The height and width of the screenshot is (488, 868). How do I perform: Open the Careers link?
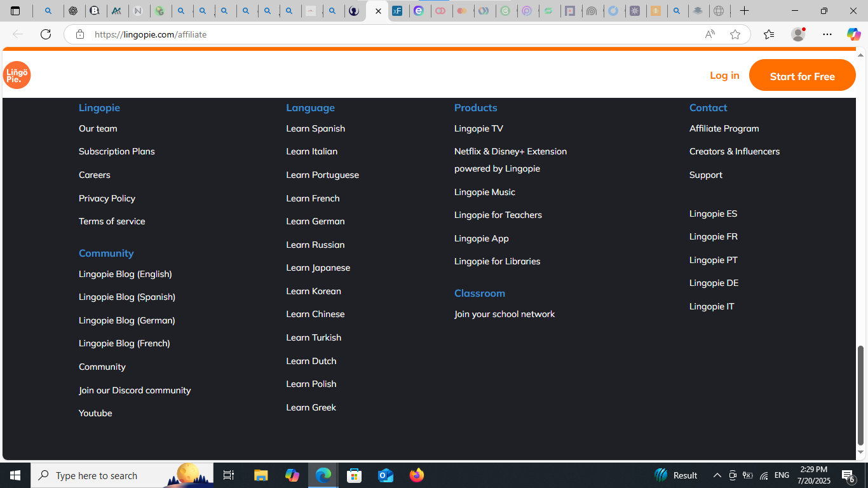pyautogui.click(x=95, y=175)
